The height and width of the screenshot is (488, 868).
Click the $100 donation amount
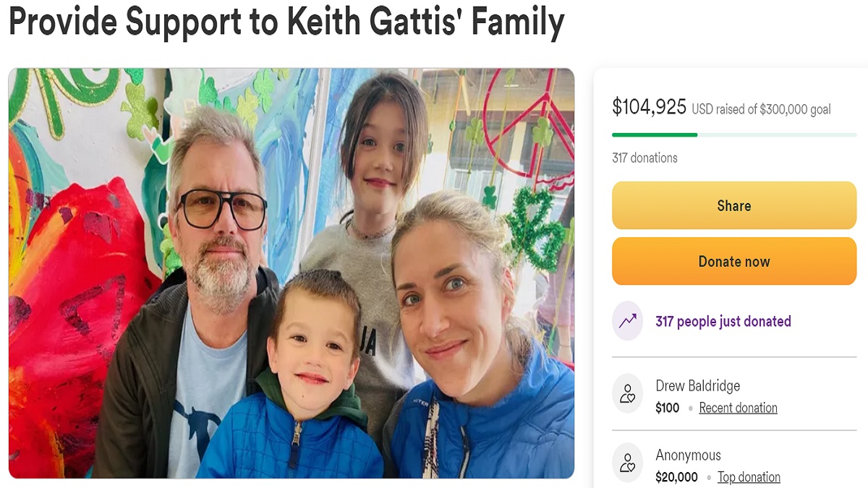pyautogui.click(x=667, y=408)
